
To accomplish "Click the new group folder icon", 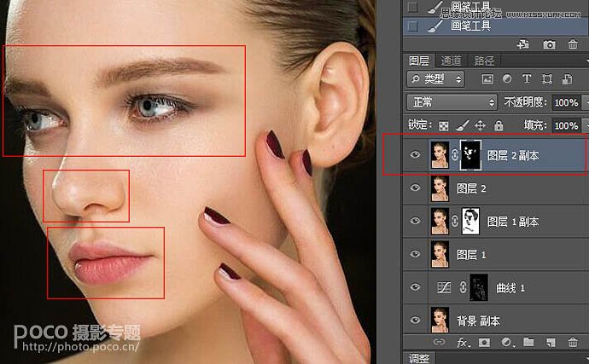I will (x=528, y=343).
